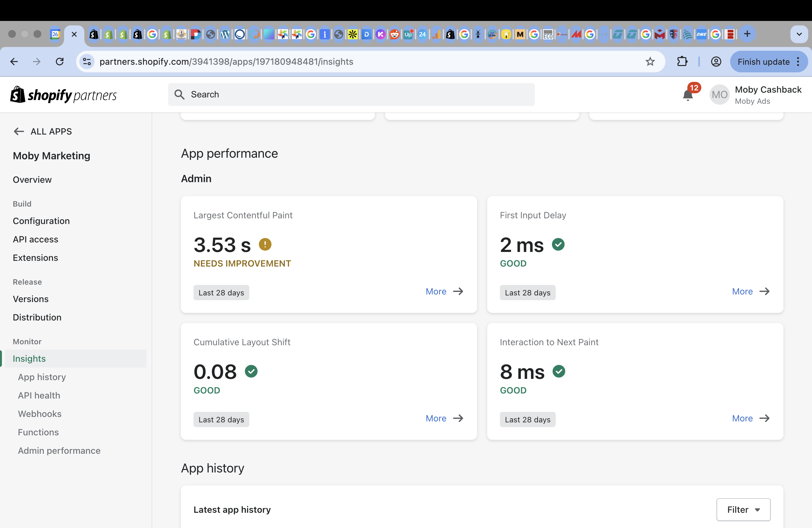Click the NEEDS IMPROVEMENT status text
This screenshot has height=528, width=812.
click(242, 263)
